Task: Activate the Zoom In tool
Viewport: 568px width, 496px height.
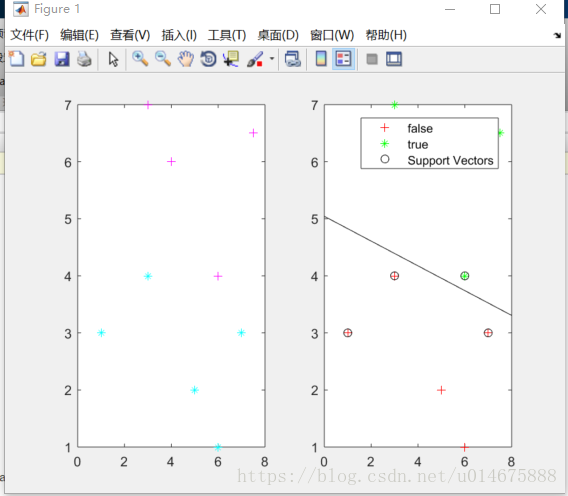Action: 140,59
